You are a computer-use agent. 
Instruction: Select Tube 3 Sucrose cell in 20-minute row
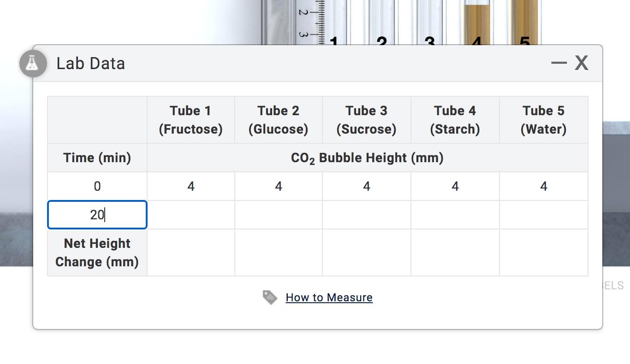[x=367, y=215]
